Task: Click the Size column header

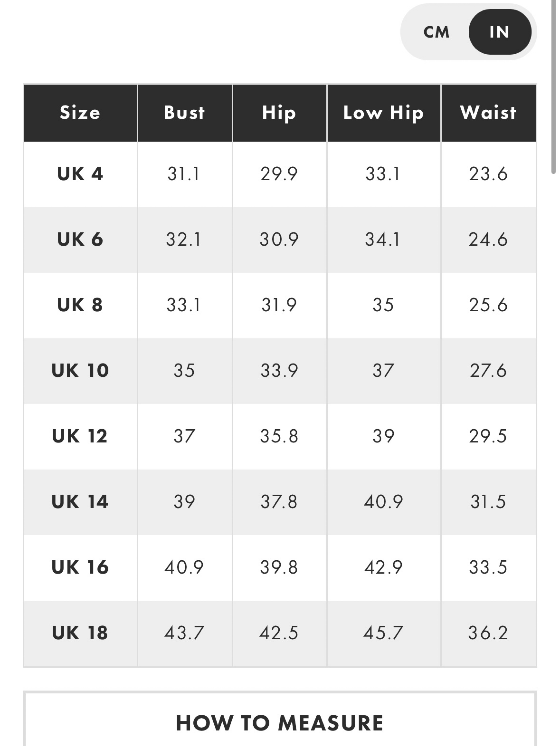Action: [80, 113]
